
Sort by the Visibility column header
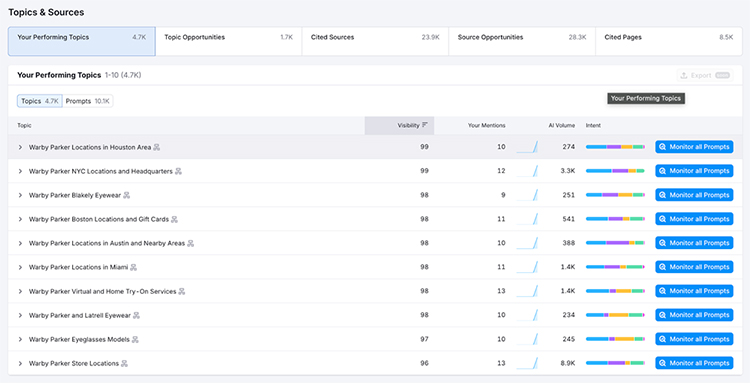coord(399,125)
